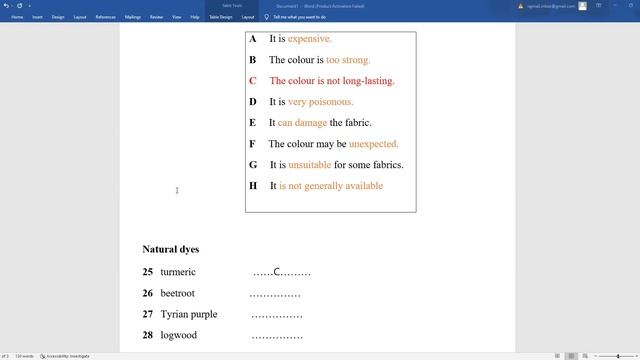
Task: Click the word 'logwood' in question 28
Action: pos(178,336)
